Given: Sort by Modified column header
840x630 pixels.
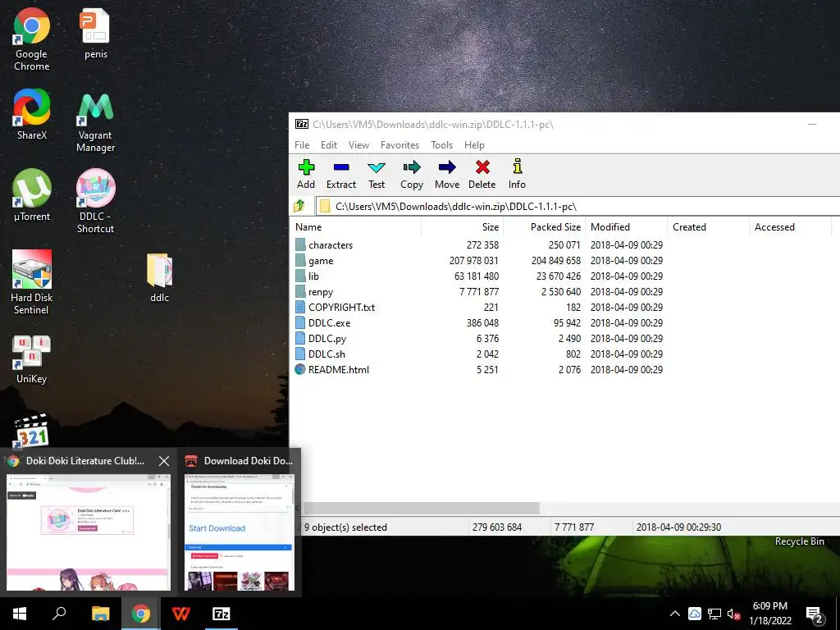Looking at the screenshot, I should click(626, 227).
